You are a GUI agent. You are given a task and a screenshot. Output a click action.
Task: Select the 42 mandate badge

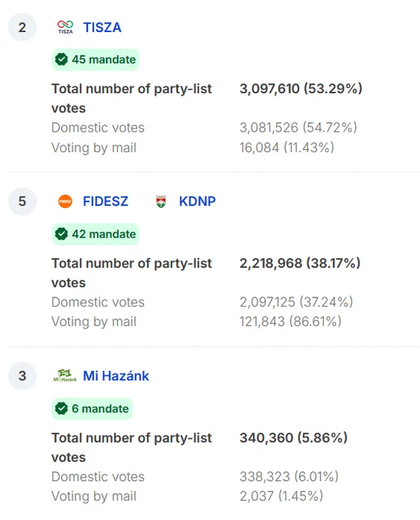95,234
